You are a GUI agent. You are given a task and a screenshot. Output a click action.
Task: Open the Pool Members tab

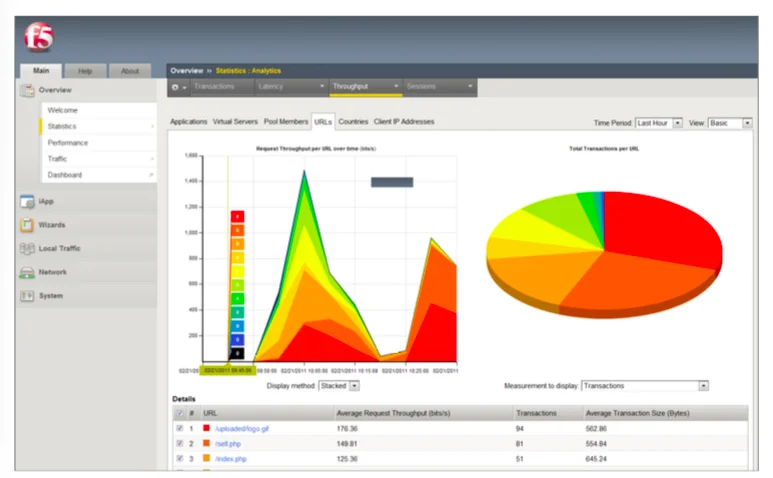coord(286,122)
